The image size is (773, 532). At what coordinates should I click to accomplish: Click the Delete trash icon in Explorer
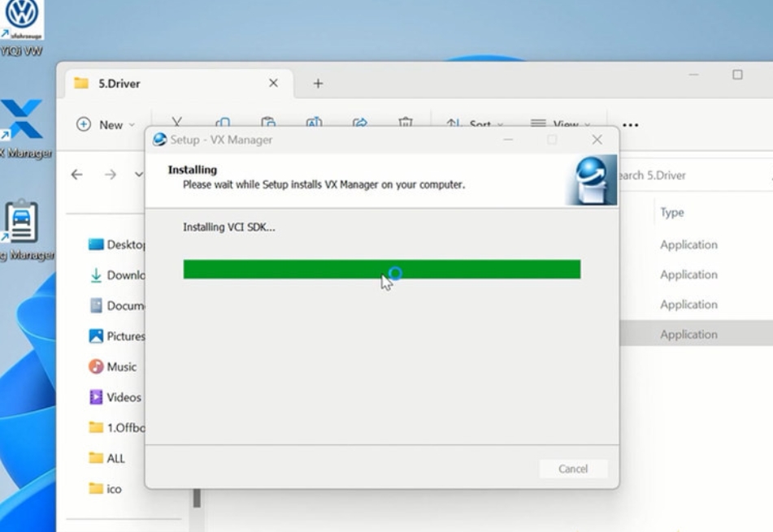pos(406,122)
